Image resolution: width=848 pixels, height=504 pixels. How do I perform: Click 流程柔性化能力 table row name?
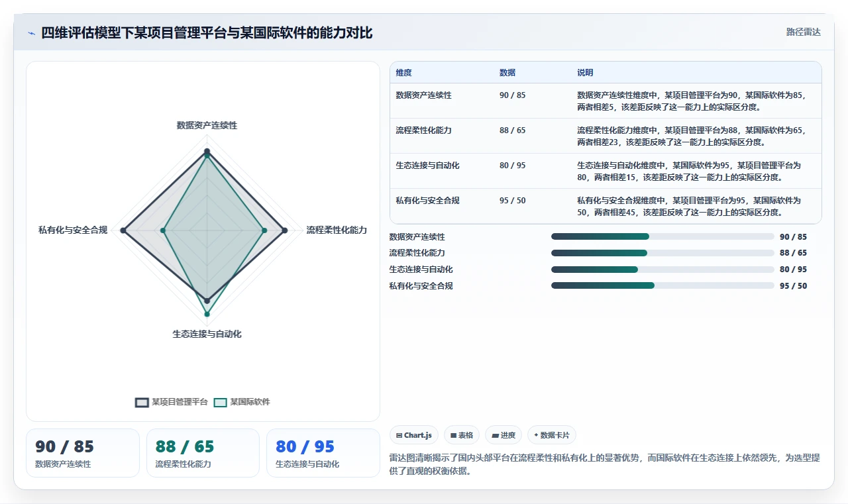pos(423,130)
